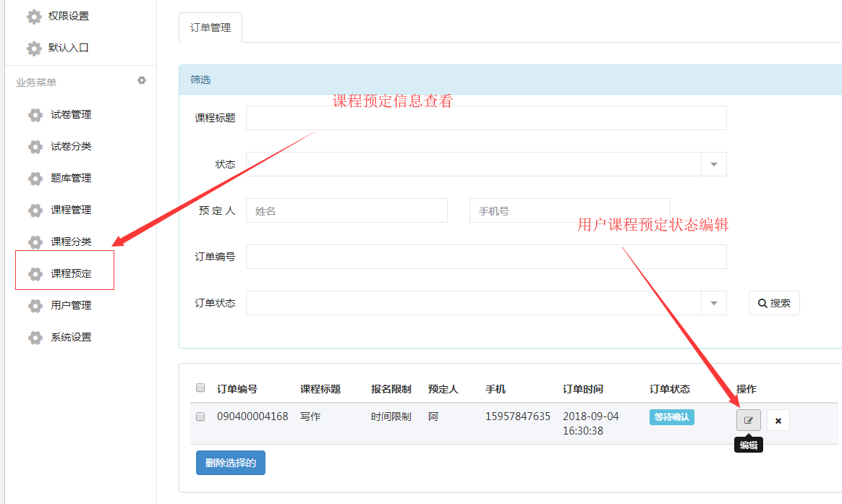Click the 删除选择的 button
This screenshot has height=504, width=842.
coord(230,463)
